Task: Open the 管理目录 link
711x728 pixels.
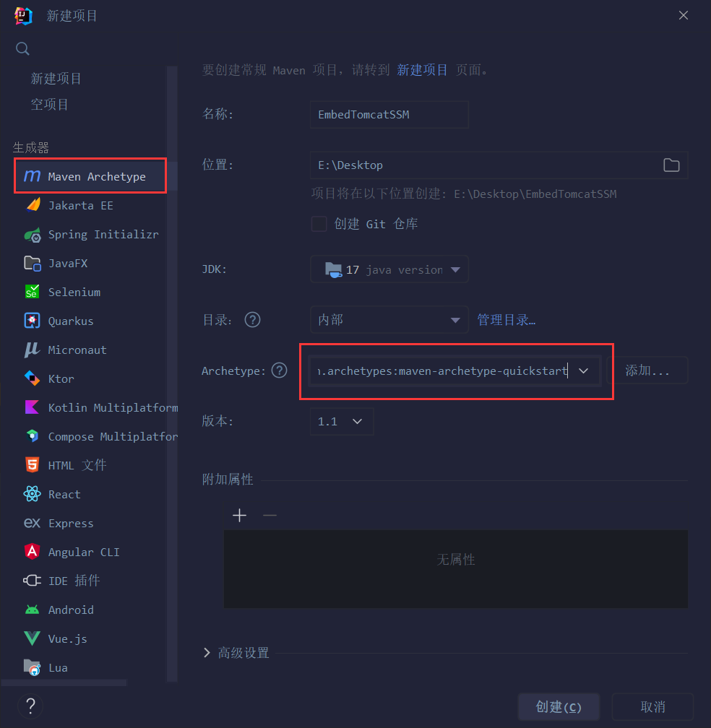Action: 507,319
